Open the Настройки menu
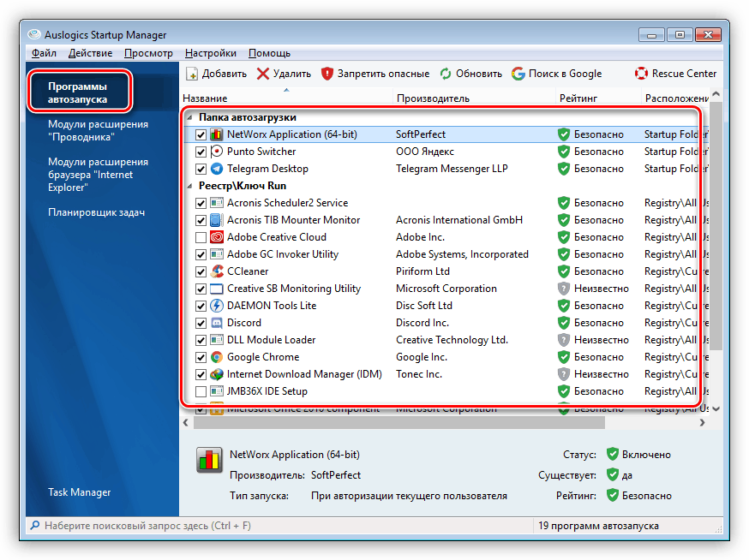749x560 pixels. (211, 53)
